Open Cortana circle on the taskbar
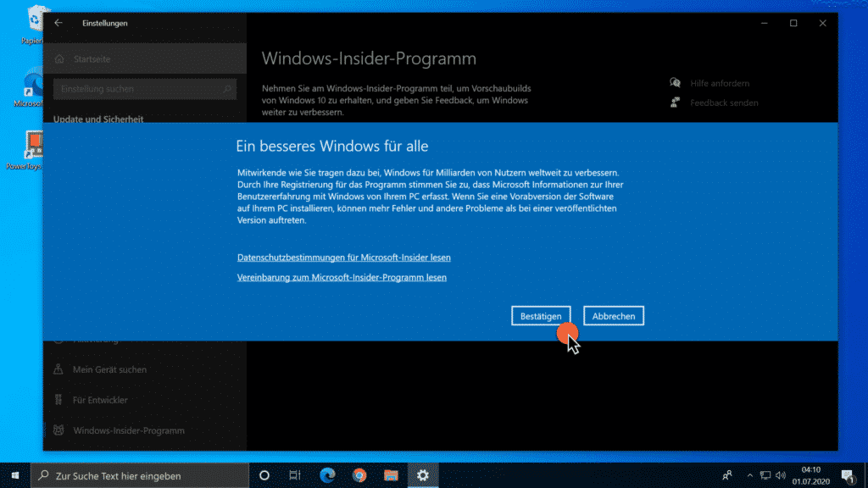The height and width of the screenshot is (488, 868). (264, 475)
